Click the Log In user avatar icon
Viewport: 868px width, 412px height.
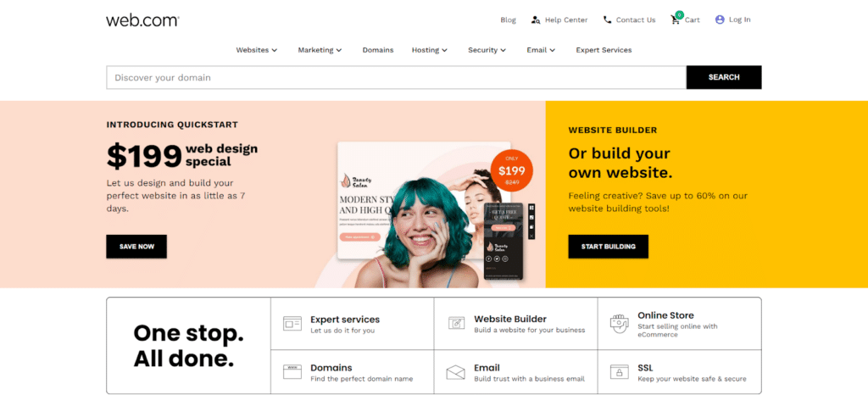coord(720,19)
